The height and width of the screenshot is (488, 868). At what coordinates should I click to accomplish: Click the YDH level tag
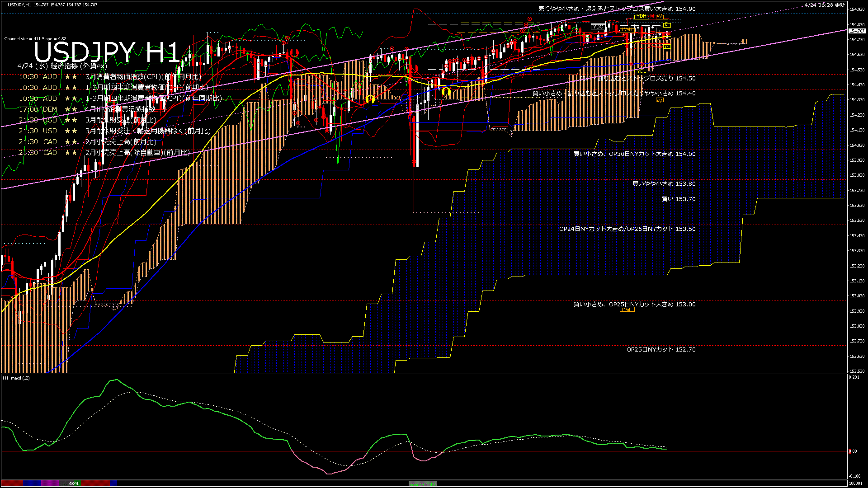pyautogui.click(x=641, y=16)
